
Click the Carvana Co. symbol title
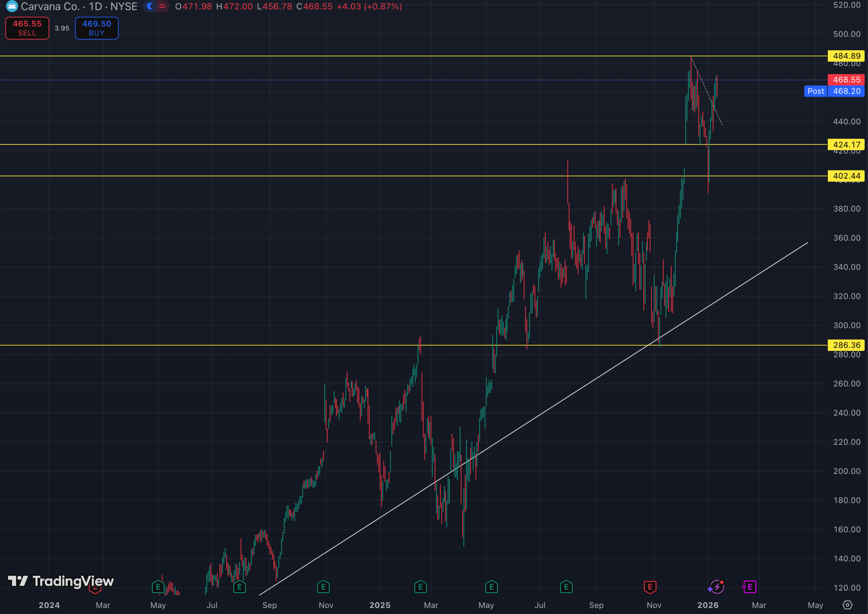coord(50,6)
